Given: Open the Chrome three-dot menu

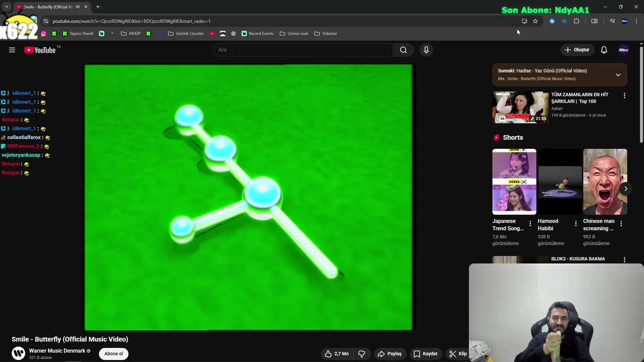Looking at the screenshot, I should (x=636, y=21).
